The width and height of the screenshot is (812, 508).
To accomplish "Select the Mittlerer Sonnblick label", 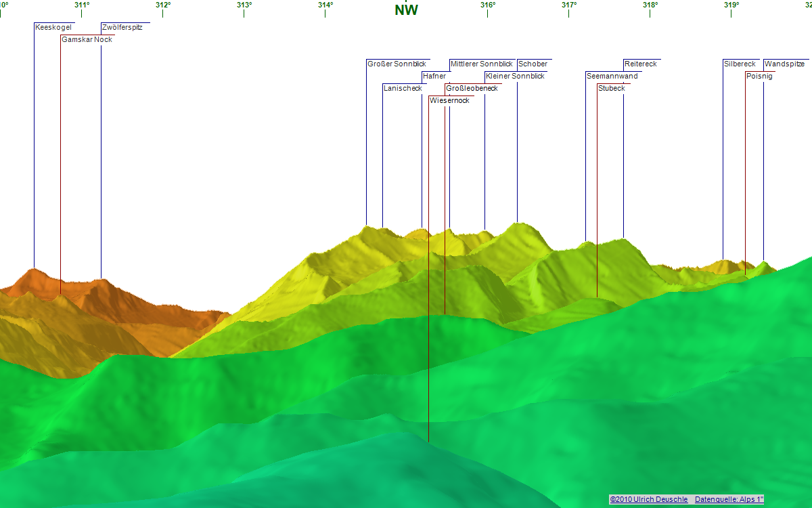I will pos(482,64).
